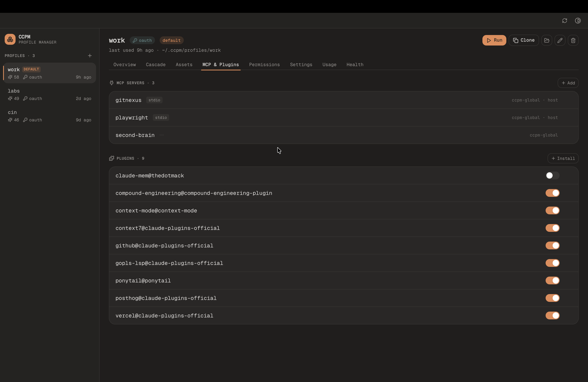The height and width of the screenshot is (382, 588).
Task: Click the '2d ago' timestamp for labs
Action: [x=83, y=98]
